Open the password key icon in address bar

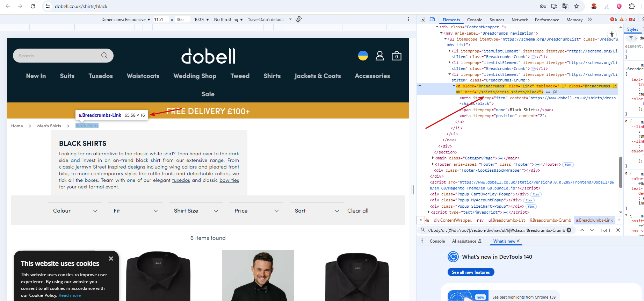click(543, 6)
